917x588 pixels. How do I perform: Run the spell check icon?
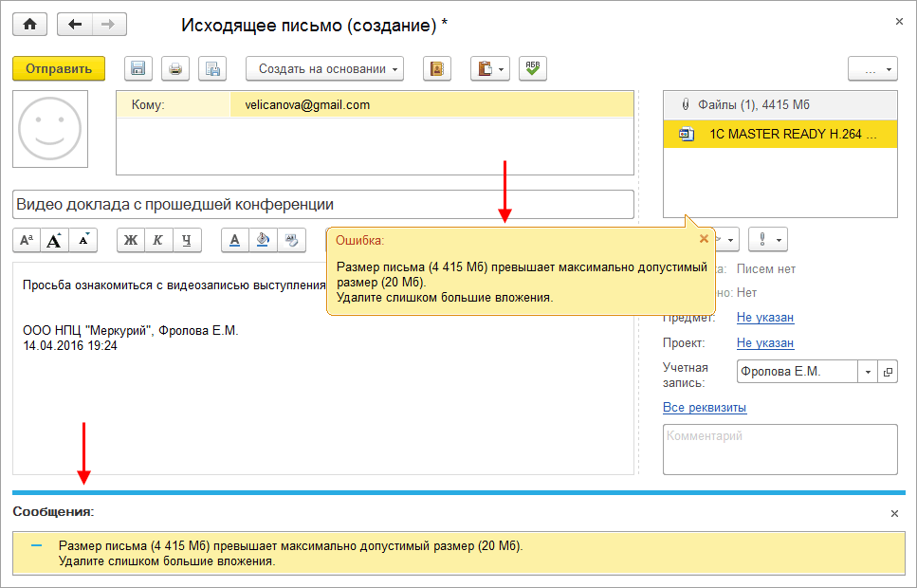[x=533, y=68]
